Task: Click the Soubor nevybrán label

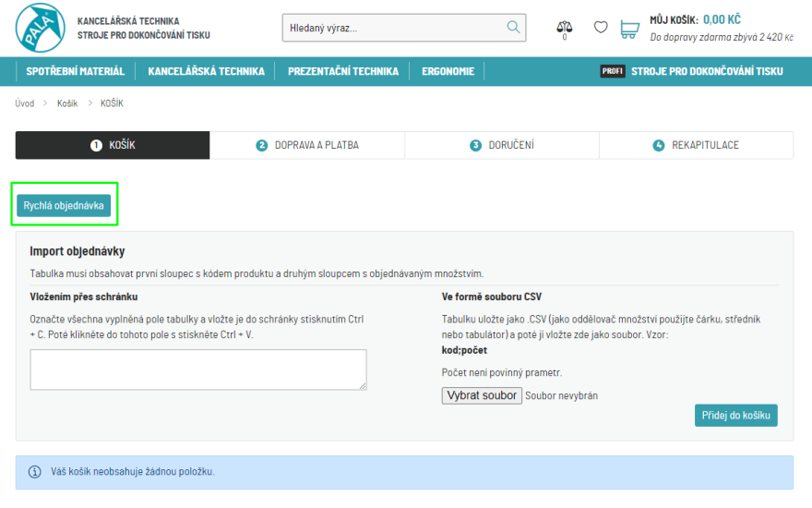Action: point(561,395)
